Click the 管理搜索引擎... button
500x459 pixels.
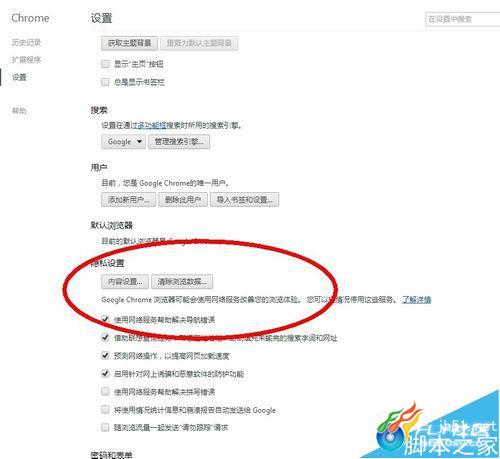coord(179,142)
